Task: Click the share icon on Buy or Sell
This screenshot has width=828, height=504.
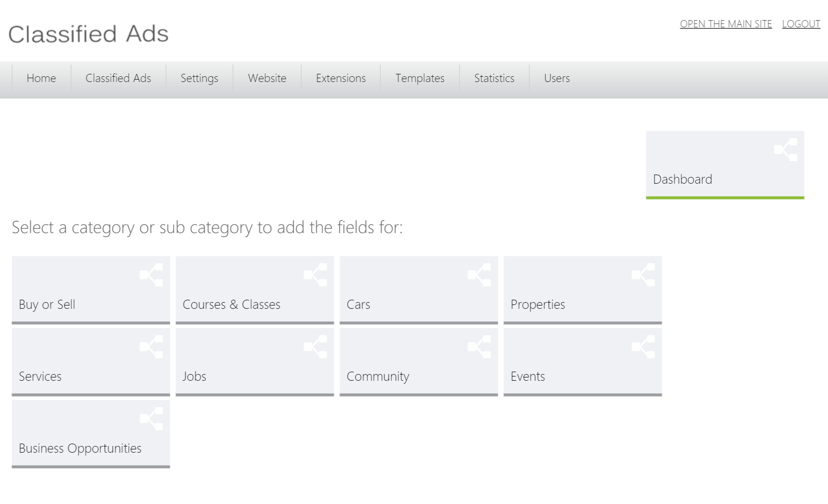Action: click(152, 275)
